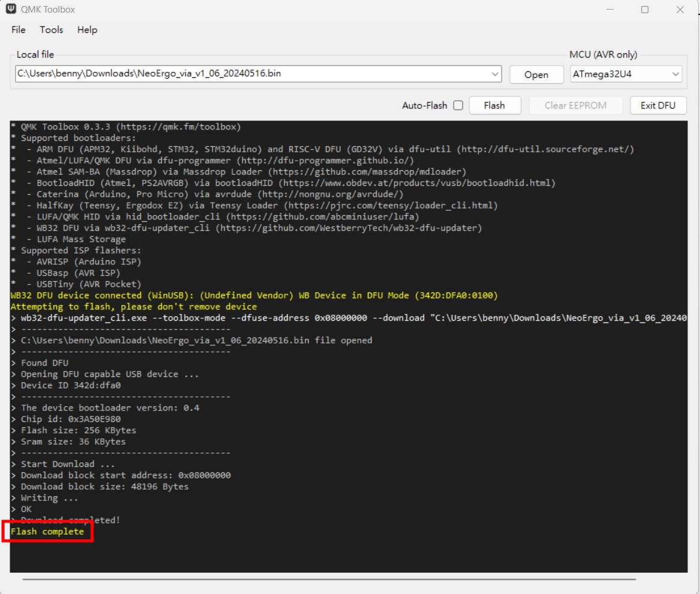The height and width of the screenshot is (594, 700).
Task: Click the 'BootloadHID (Atmel, PS2AVRGB)' log line
Action: pos(283,183)
